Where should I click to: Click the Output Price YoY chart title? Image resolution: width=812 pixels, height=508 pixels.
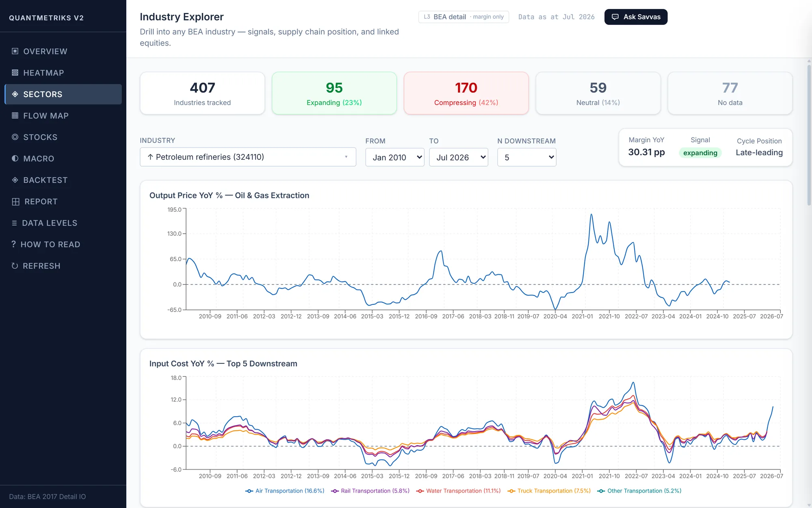[229, 195]
